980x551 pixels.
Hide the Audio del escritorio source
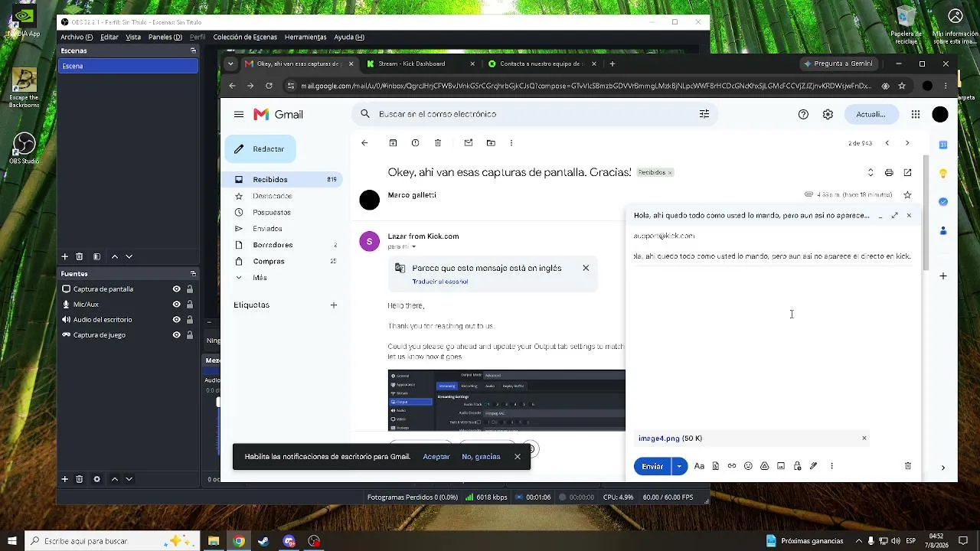[177, 320]
